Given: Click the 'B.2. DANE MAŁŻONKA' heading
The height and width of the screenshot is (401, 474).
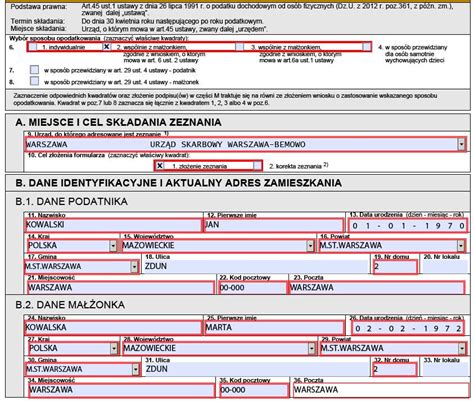Looking at the screenshot, I should 70,305.
